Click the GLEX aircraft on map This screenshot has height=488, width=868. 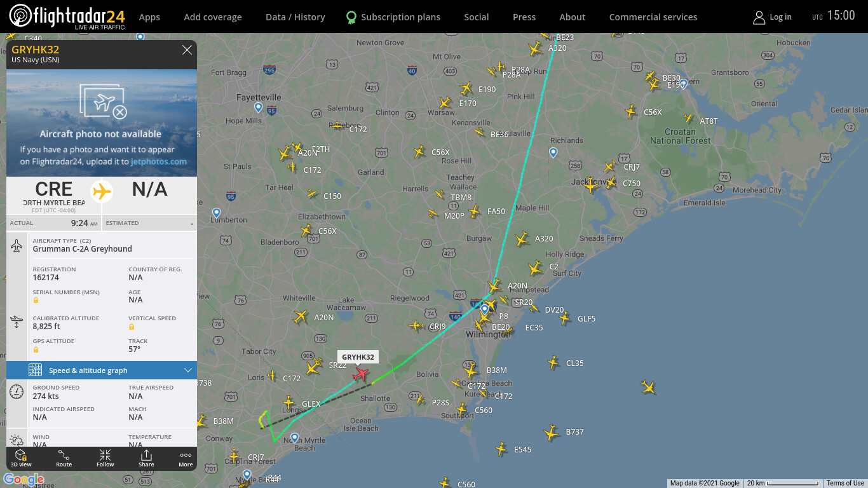click(x=289, y=402)
